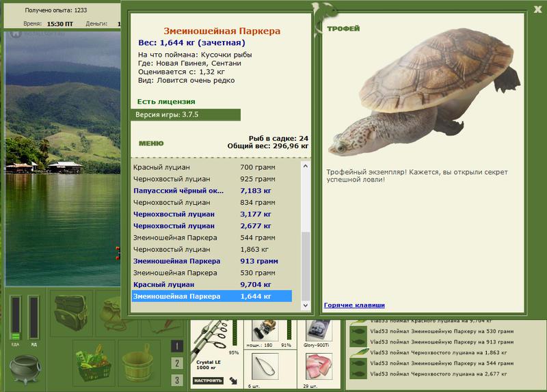Switch to tackle slot 2
The height and width of the screenshot is (392, 547).
coord(177,363)
